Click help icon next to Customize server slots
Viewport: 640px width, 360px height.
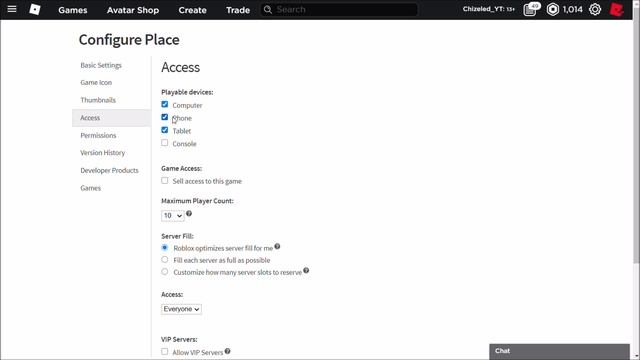point(306,270)
